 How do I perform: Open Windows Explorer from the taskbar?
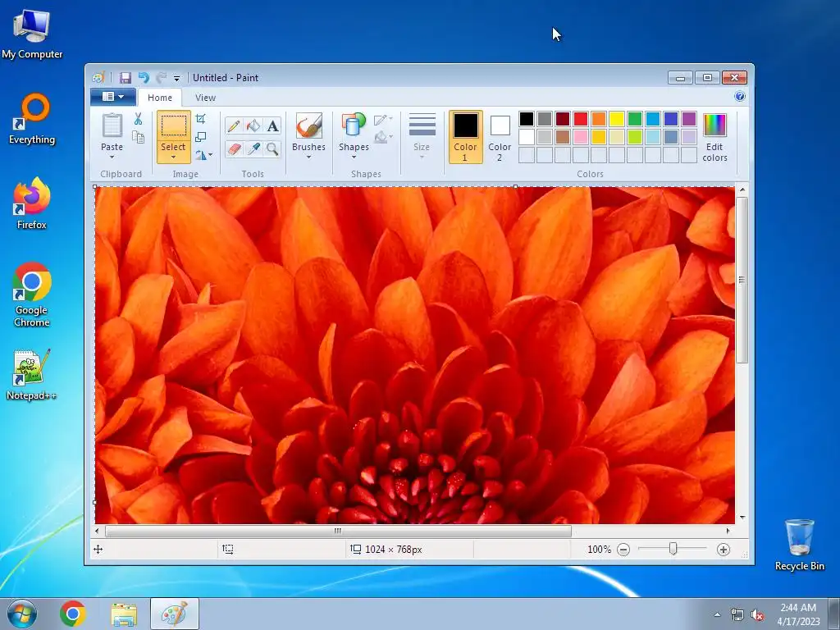pyautogui.click(x=124, y=614)
